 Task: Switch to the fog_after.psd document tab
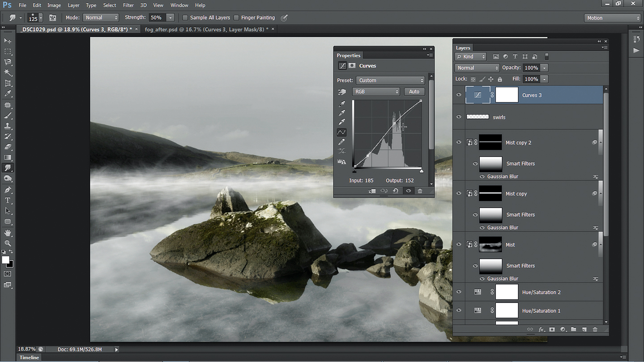click(x=206, y=29)
